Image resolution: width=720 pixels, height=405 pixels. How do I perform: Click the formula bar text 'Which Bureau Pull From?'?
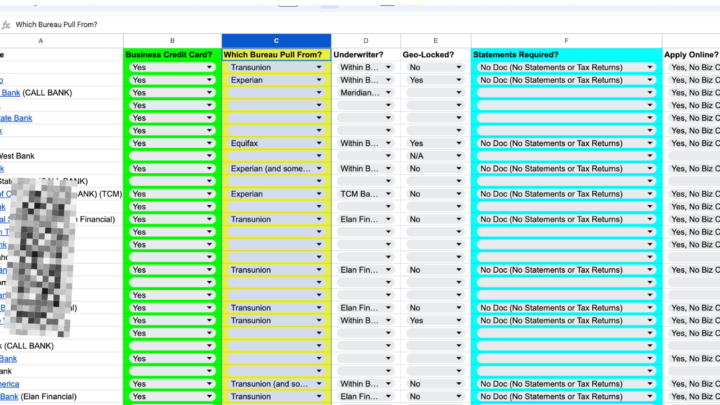(56, 25)
